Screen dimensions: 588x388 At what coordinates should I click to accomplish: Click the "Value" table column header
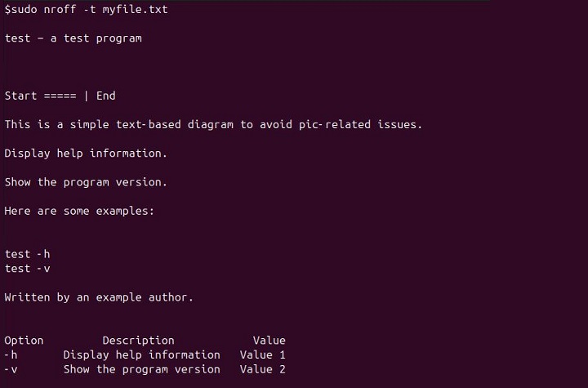269,341
